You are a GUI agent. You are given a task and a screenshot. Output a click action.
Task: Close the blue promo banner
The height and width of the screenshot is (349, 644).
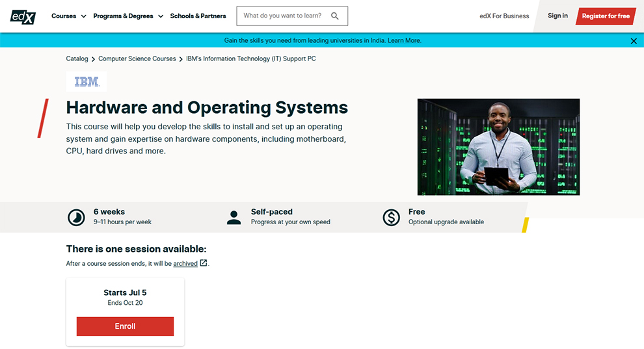[x=634, y=41]
